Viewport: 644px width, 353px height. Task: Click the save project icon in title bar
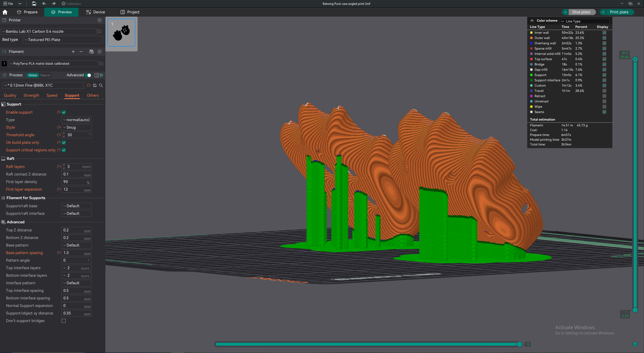point(34,4)
